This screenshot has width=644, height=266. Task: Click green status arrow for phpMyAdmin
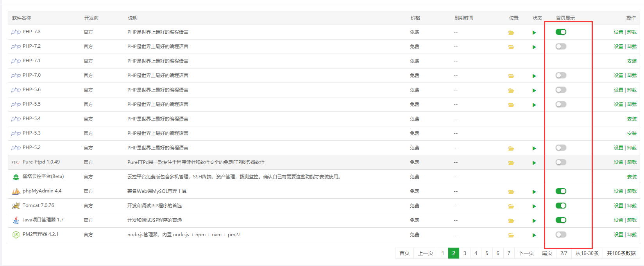(534, 192)
